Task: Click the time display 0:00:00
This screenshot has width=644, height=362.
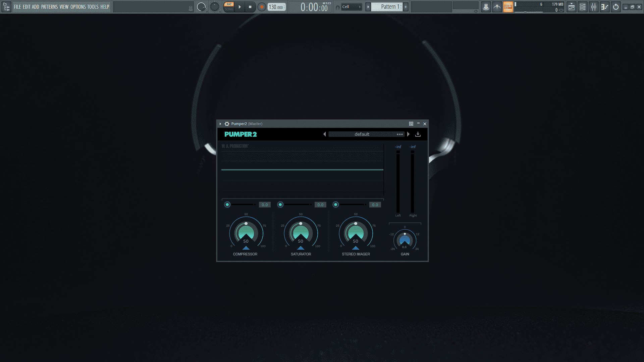Action: [314, 7]
